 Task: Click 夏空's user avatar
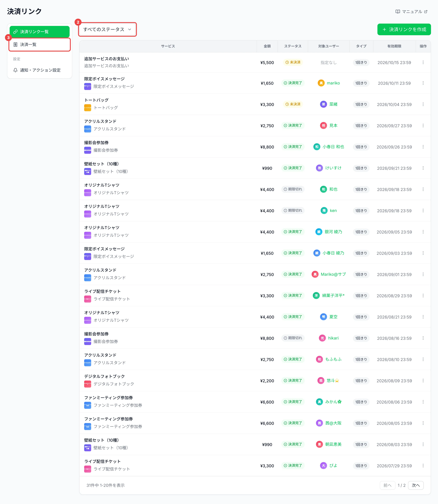(323, 317)
